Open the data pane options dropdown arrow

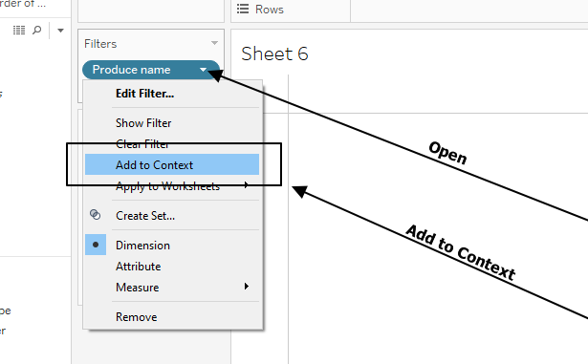tap(60, 31)
